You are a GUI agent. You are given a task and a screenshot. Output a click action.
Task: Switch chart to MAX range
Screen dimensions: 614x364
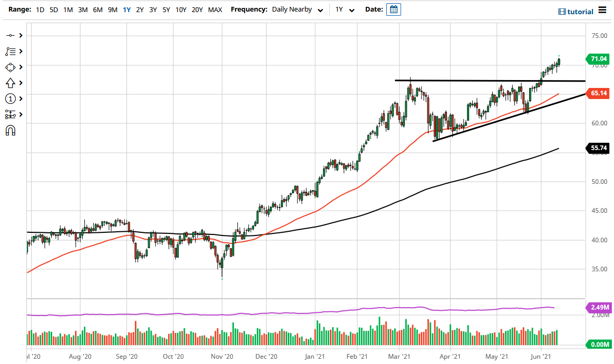215,9
